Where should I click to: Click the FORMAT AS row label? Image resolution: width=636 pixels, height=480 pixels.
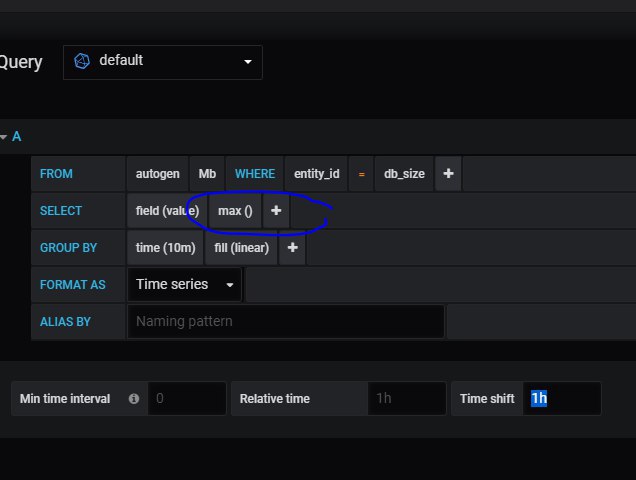point(73,284)
